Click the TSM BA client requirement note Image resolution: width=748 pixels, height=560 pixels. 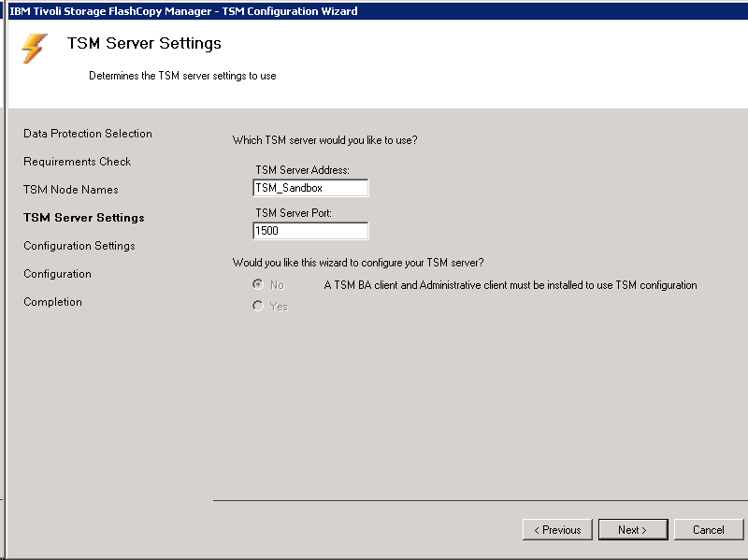pyautogui.click(x=511, y=285)
